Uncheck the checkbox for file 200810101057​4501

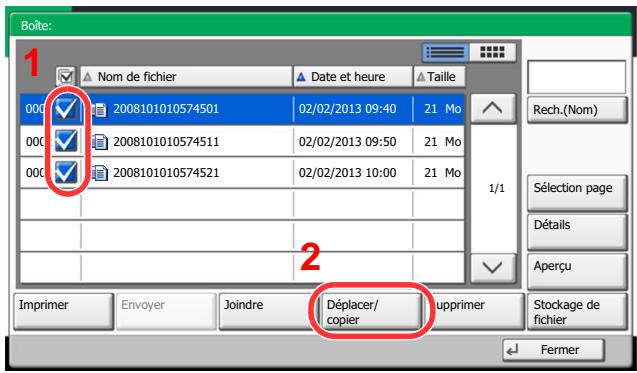(66, 109)
